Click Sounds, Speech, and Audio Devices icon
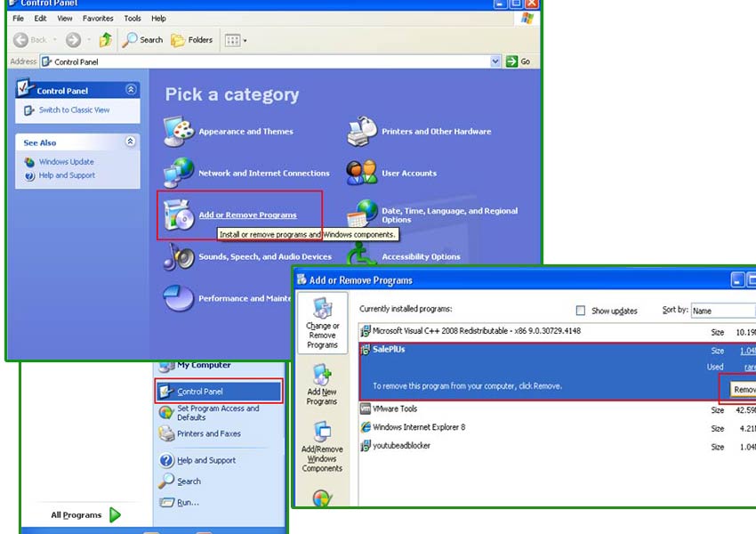The image size is (756, 534). pyautogui.click(x=179, y=256)
